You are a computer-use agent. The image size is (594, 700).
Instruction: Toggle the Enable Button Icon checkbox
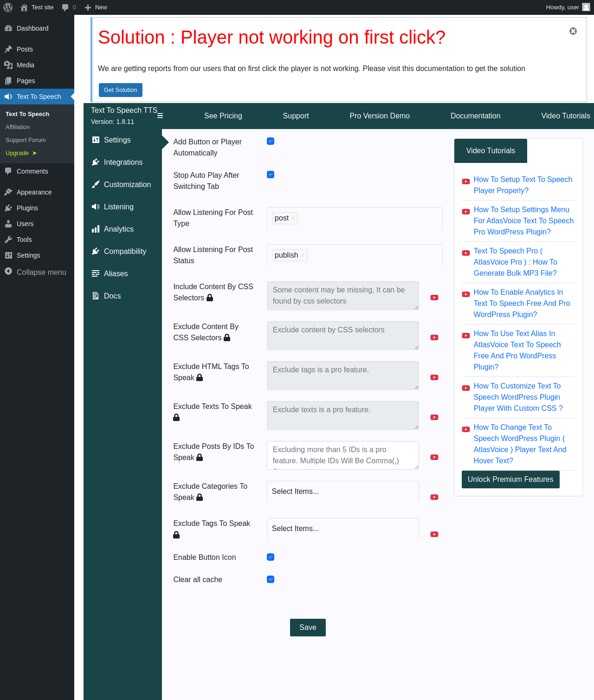pyautogui.click(x=271, y=557)
